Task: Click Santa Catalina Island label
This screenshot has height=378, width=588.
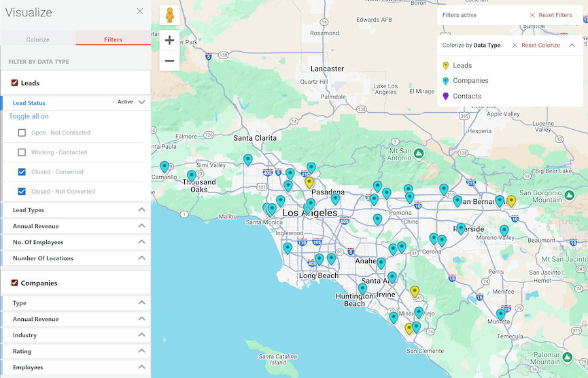Action: coord(277,359)
